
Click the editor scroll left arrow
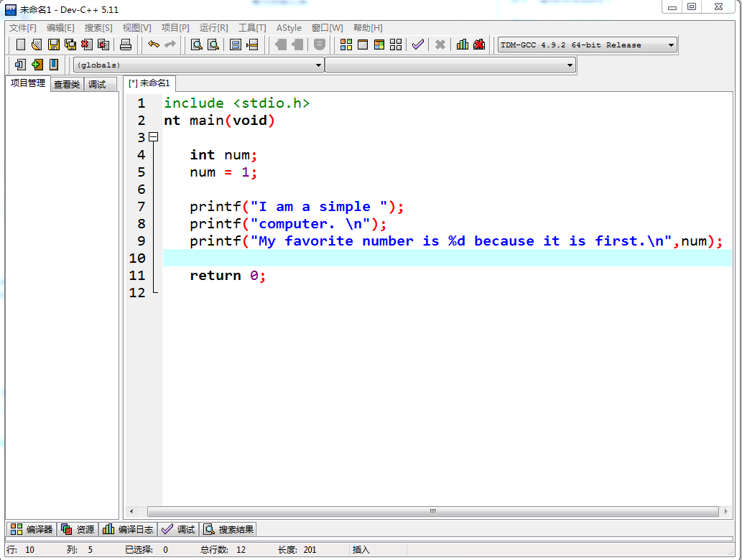coord(131,511)
